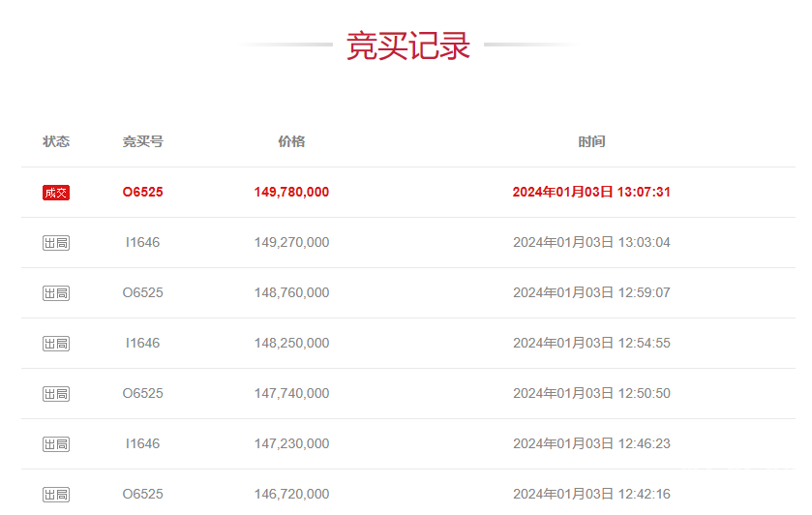Click the winning bidder number O6525 in red
Screen dimensions: 812x515
coord(142,193)
